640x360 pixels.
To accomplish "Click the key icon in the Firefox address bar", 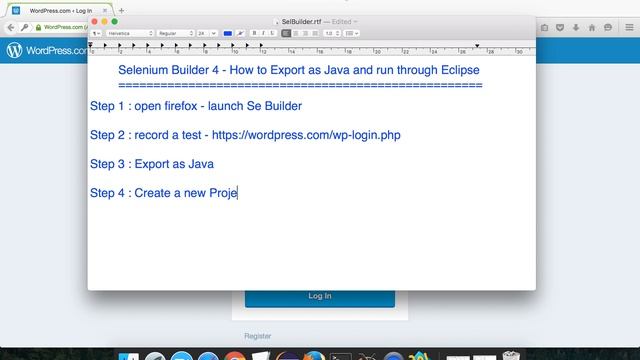I will pyautogui.click(x=24, y=27).
